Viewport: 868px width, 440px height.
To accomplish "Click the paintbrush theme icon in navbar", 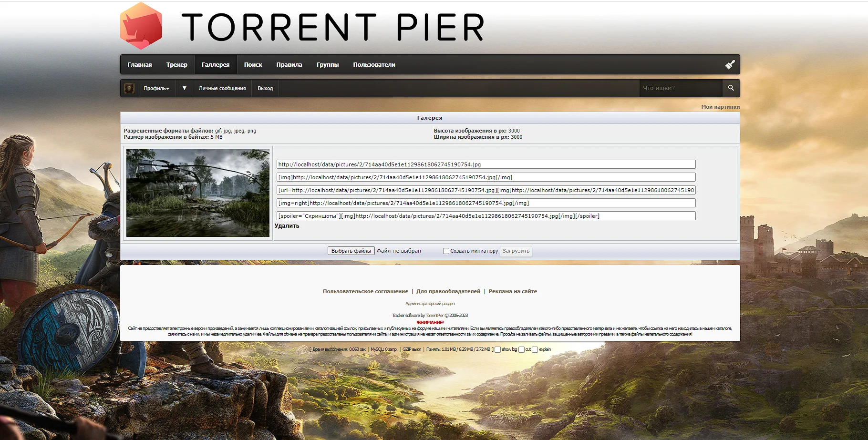I will (730, 64).
